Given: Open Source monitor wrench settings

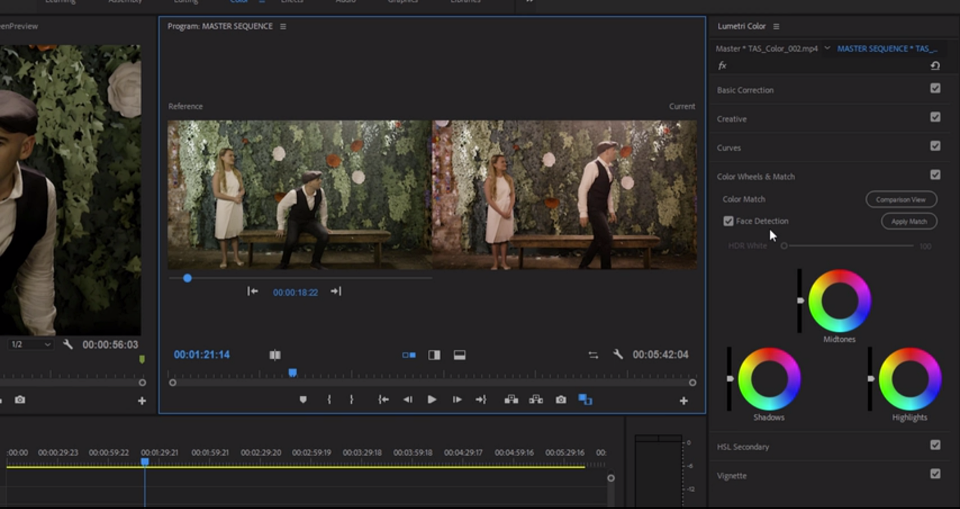Looking at the screenshot, I should (x=68, y=344).
